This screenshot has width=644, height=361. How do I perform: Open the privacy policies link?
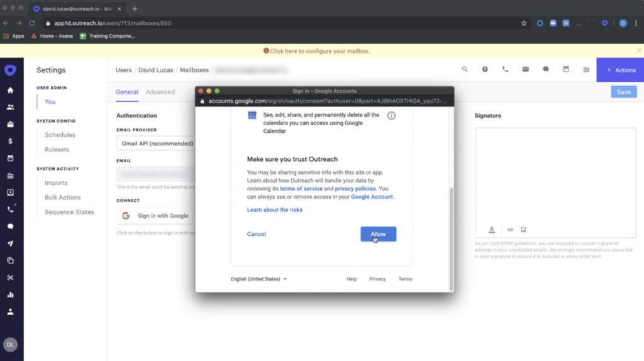pos(355,189)
